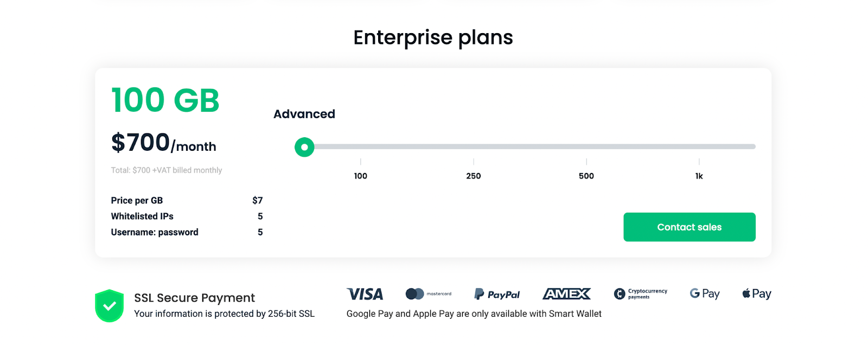
Task: Click the VISA payment logo
Action: pyautogui.click(x=365, y=294)
